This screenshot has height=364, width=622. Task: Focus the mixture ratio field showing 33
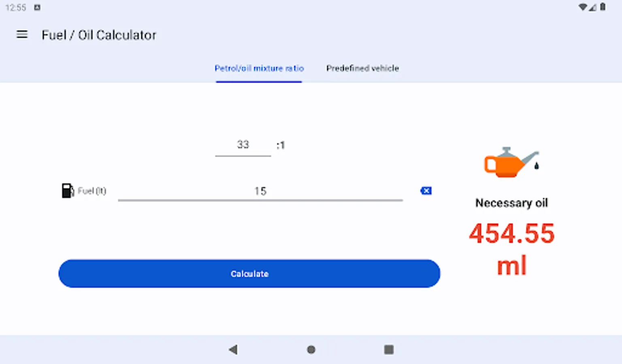pyautogui.click(x=243, y=145)
